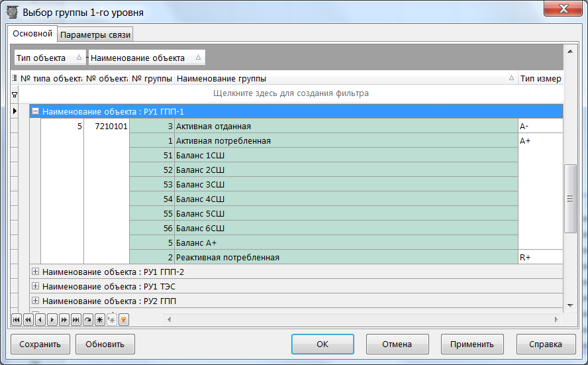Expand the РУ1 ТЭС group
This screenshot has width=588, height=365.
pos(36,286)
